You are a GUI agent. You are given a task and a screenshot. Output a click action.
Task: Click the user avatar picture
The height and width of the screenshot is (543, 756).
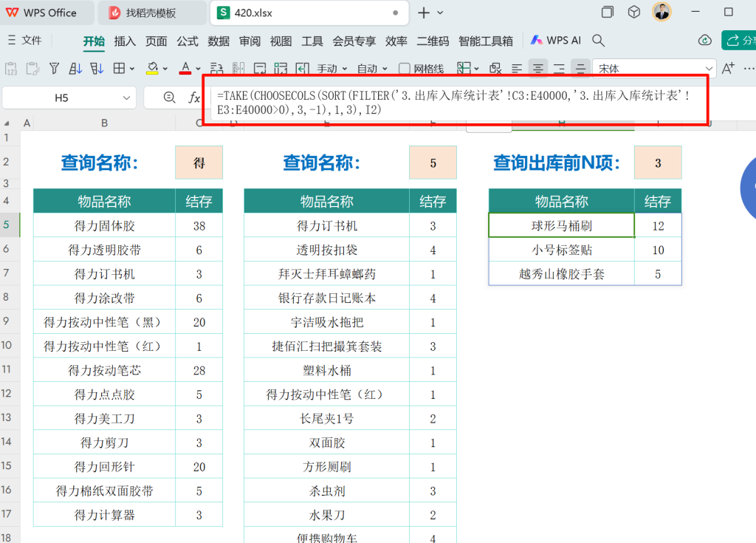[x=662, y=12]
